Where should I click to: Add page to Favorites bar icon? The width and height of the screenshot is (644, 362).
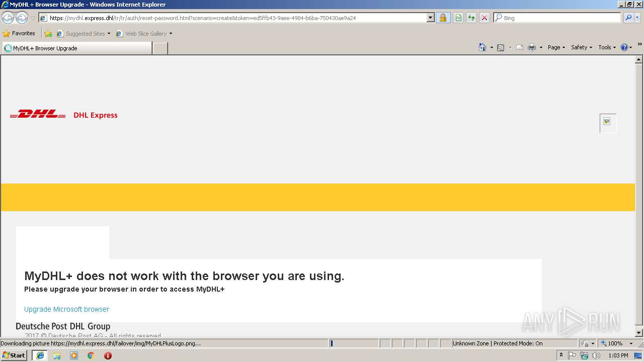click(x=48, y=34)
